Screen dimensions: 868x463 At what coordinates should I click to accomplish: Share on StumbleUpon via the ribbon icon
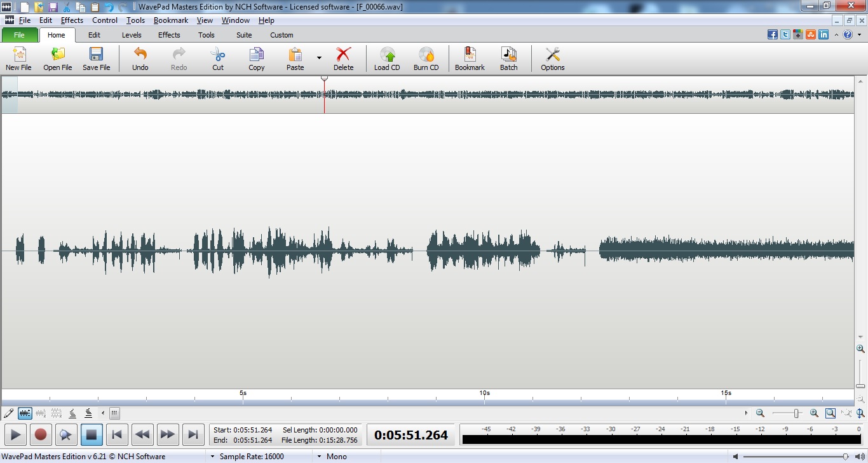pos(811,35)
